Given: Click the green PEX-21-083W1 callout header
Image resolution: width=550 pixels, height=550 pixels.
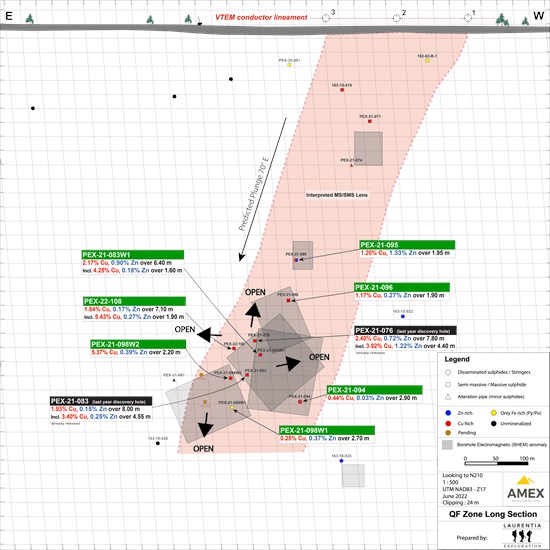Looking at the screenshot, I should 133,255.
